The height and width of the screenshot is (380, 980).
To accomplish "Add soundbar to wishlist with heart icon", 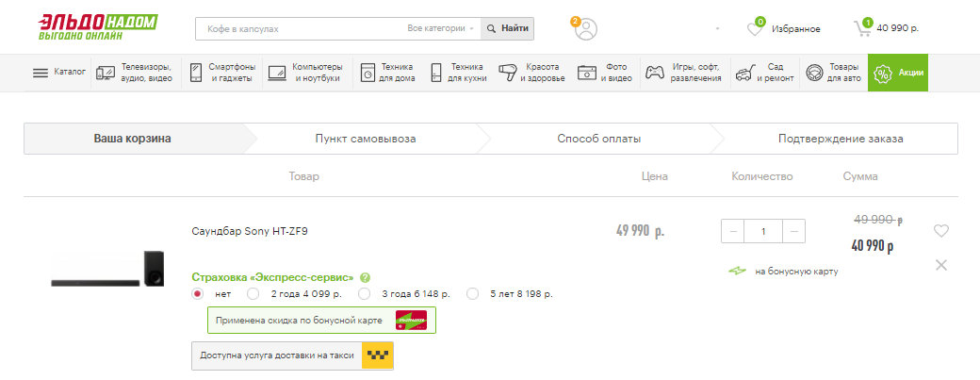I will [940, 231].
